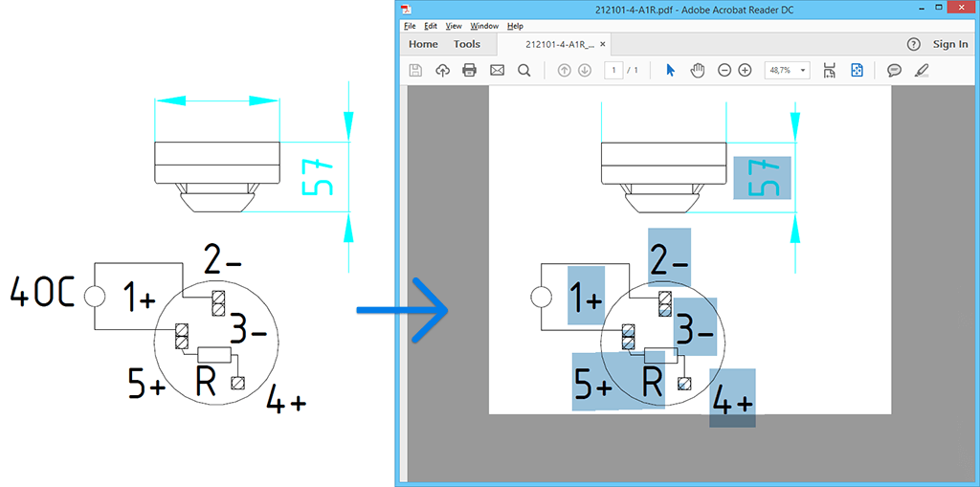Open the find text magnifier icon

click(x=524, y=70)
